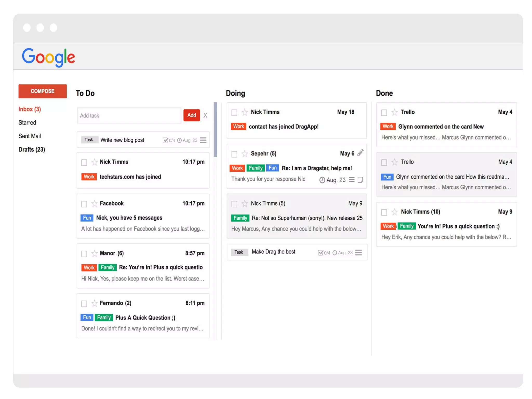Open checklist icon on Write new blog post
This screenshot has width=532, height=399.
165,140
